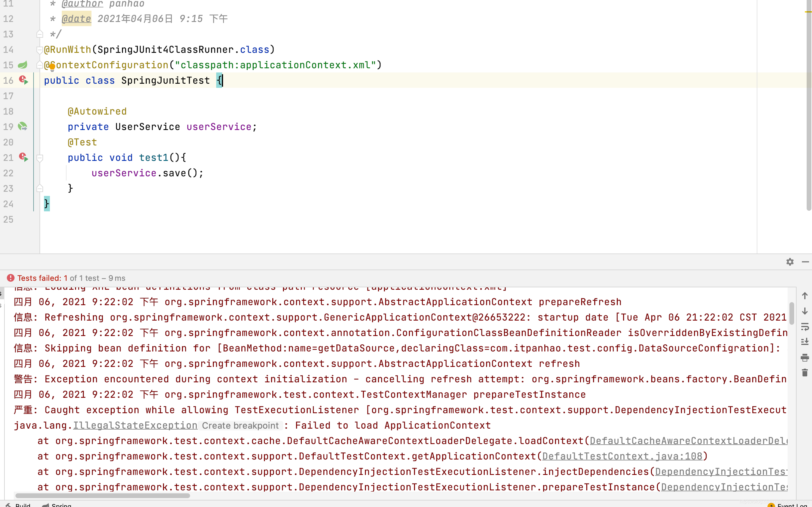Screen dimensions: 812x507
Task: Toggle soft-wrap in console output
Action: [x=805, y=327]
